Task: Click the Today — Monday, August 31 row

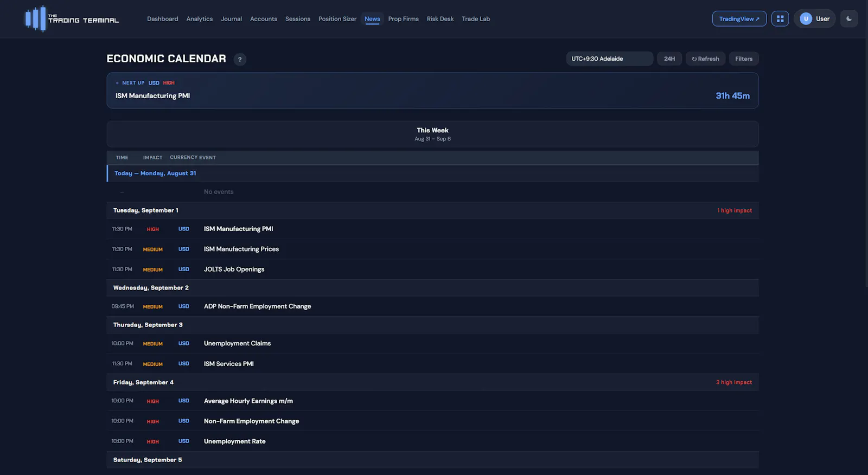Action: click(432, 174)
